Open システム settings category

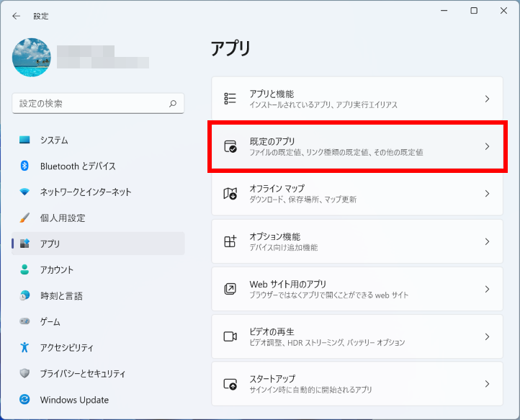point(98,140)
